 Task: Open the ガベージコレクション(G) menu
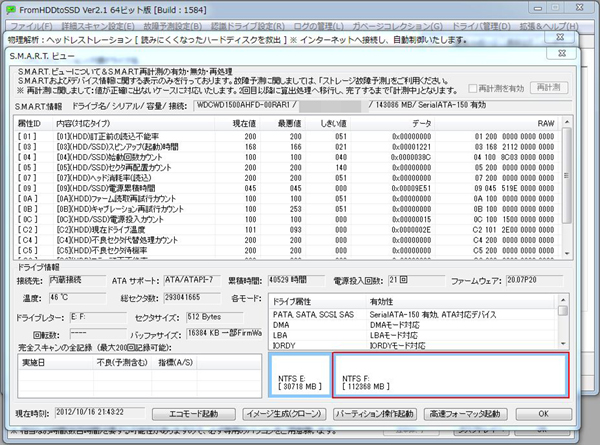[x=397, y=26]
